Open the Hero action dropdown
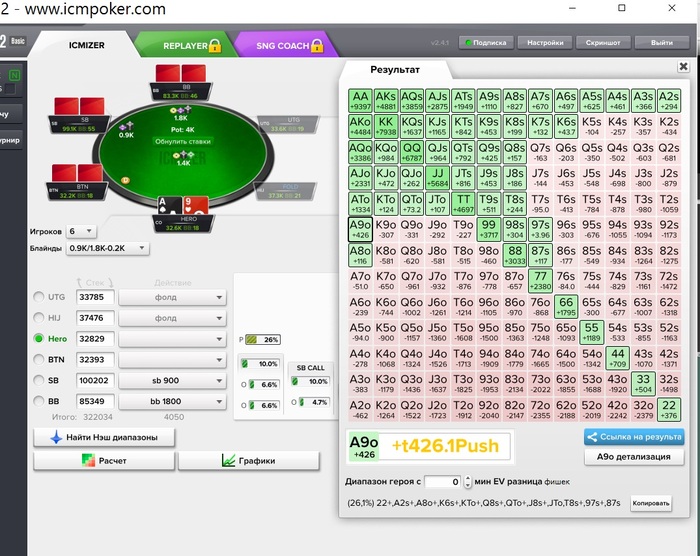The height and width of the screenshot is (556, 700). [172, 339]
